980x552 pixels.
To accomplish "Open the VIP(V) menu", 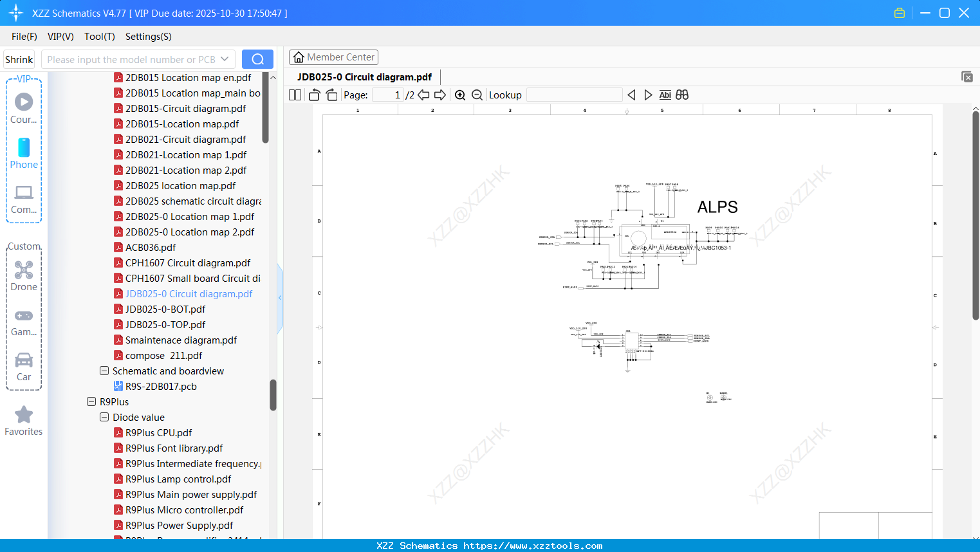I will coord(60,37).
